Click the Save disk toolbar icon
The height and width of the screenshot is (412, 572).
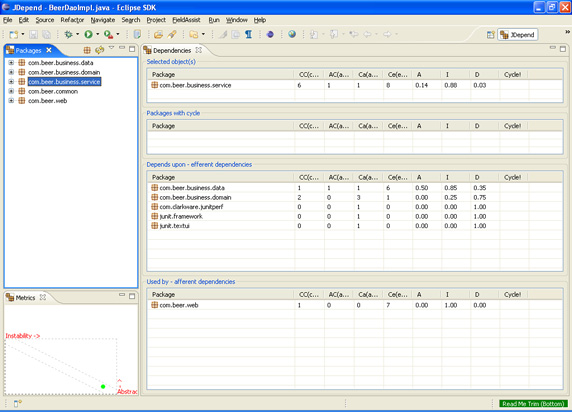click(34, 34)
